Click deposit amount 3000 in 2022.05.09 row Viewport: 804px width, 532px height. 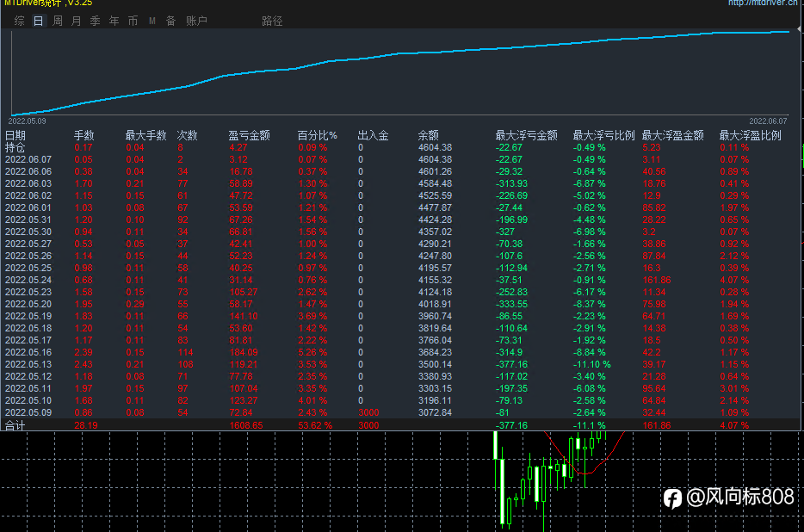pos(368,412)
